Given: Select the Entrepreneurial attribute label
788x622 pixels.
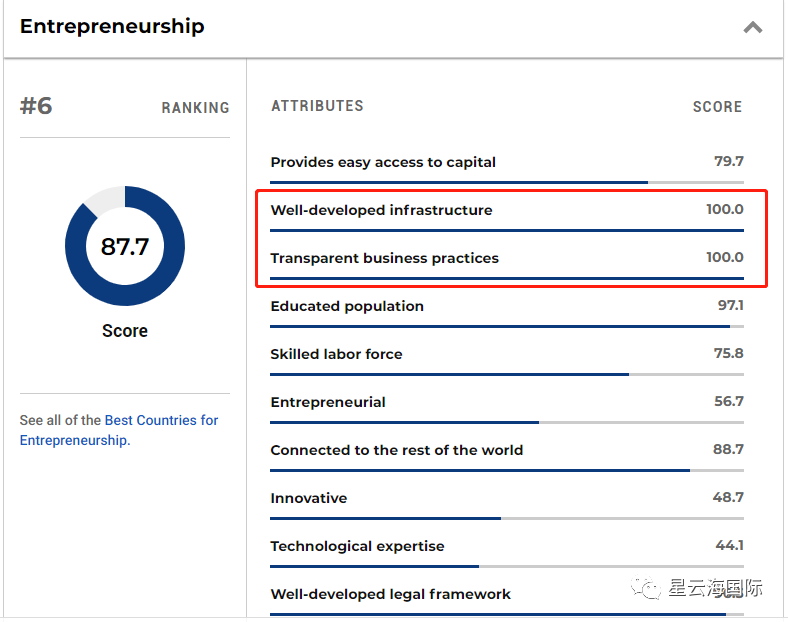Looking at the screenshot, I should point(328,402).
